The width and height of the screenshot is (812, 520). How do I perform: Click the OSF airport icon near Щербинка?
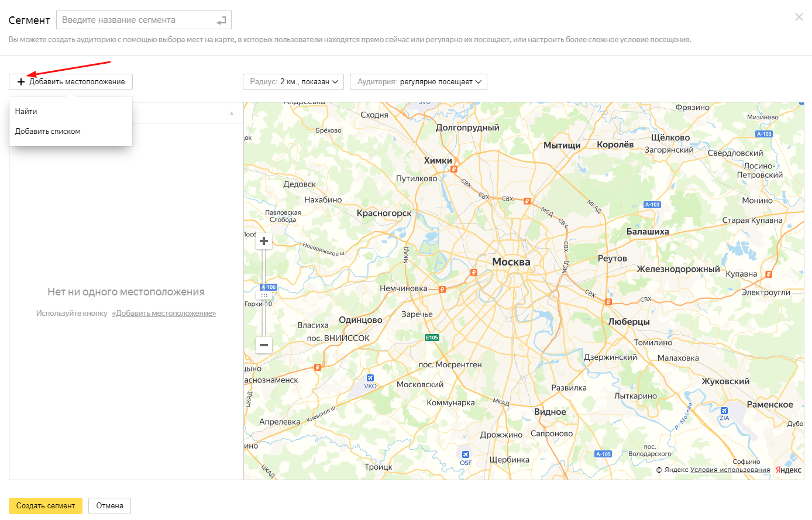click(466, 454)
